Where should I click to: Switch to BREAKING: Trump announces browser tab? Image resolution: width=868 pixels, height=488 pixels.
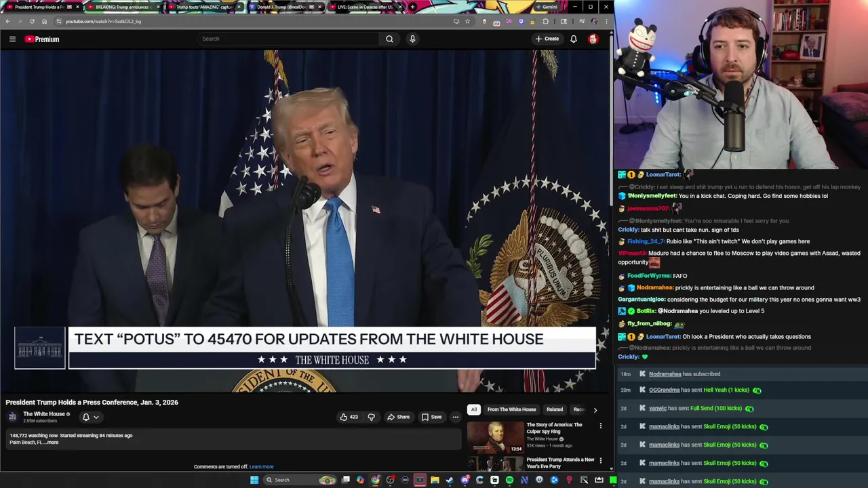click(123, 7)
